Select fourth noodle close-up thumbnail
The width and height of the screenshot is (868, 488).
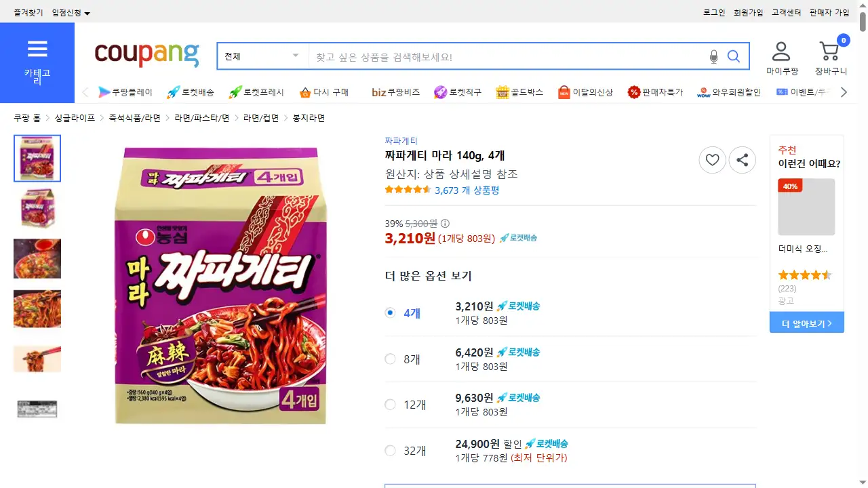click(x=37, y=309)
